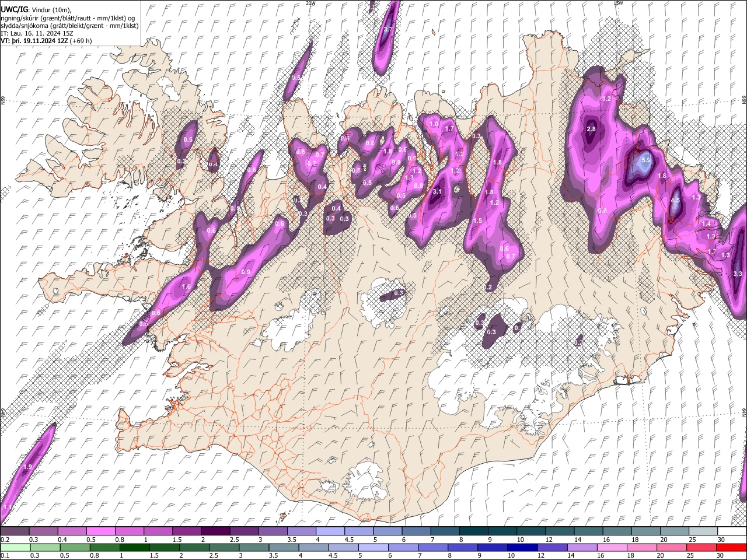Image resolution: width=747 pixels, height=560 pixels.
Task: Click the 5.9 precipitation value on the map
Action: (x=645, y=160)
